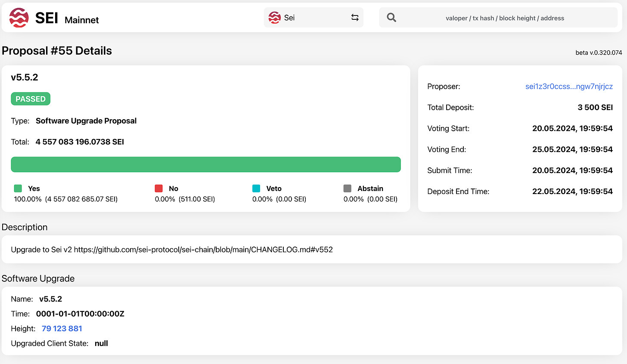Click the Proposer label

point(444,86)
